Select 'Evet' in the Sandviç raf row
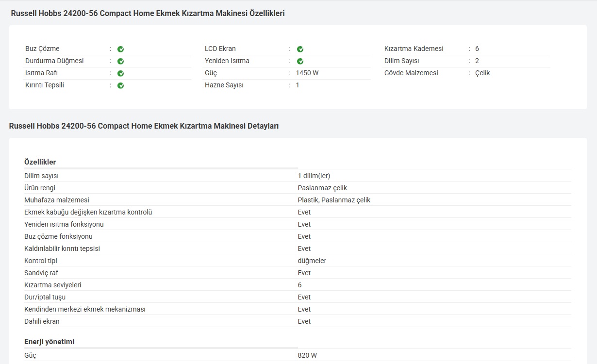This screenshot has width=597, height=364. coord(304,273)
